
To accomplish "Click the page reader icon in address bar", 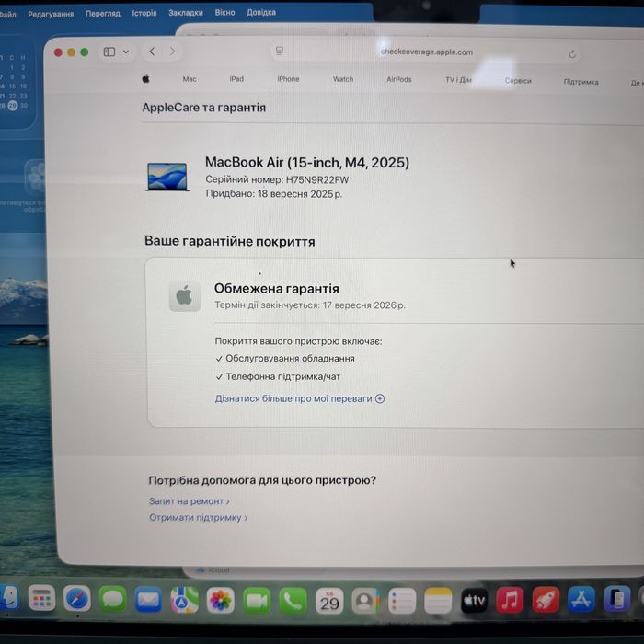I will point(280,51).
